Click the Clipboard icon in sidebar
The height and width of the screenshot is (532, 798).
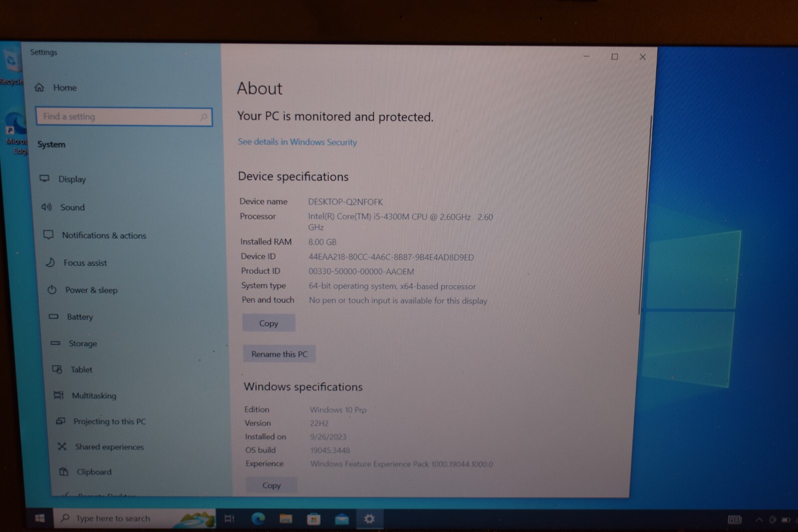point(64,472)
